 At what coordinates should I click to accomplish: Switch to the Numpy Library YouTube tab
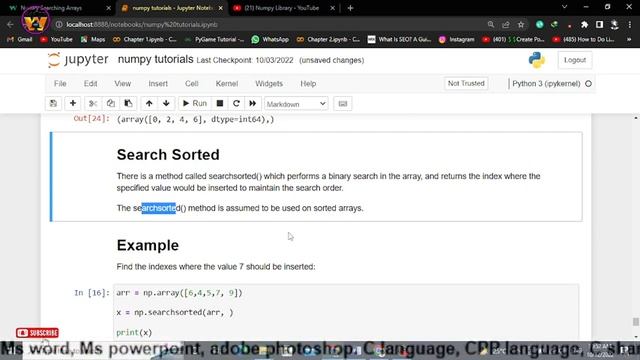[283, 8]
